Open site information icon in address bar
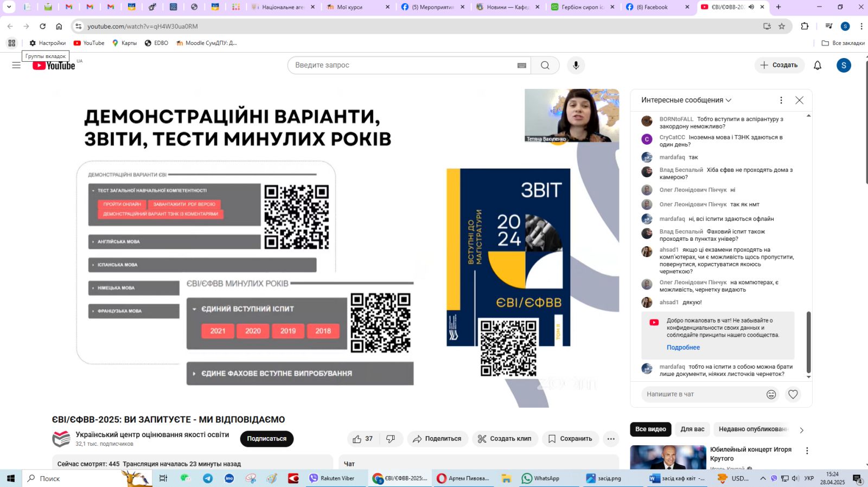Image resolution: width=868 pixels, height=487 pixels. point(78,26)
